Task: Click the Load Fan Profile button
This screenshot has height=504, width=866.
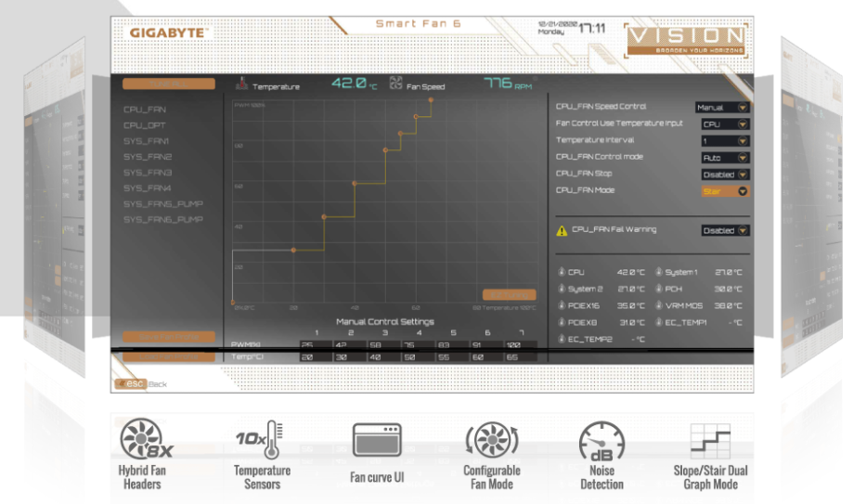Action: 168,356
